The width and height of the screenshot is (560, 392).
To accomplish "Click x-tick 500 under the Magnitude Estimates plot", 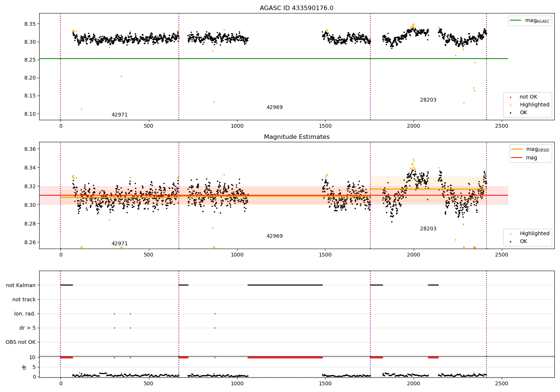I will point(149,255).
